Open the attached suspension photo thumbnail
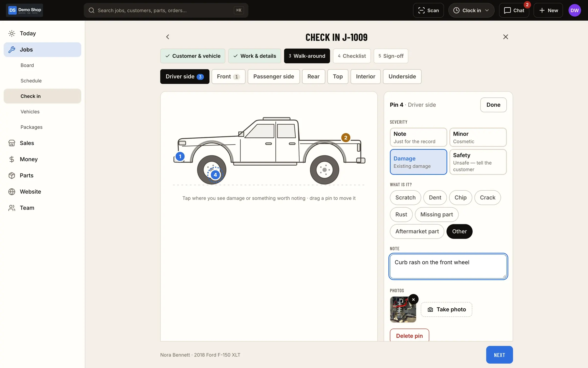This screenshot has height=368, width=588. (x=403, y=309)
